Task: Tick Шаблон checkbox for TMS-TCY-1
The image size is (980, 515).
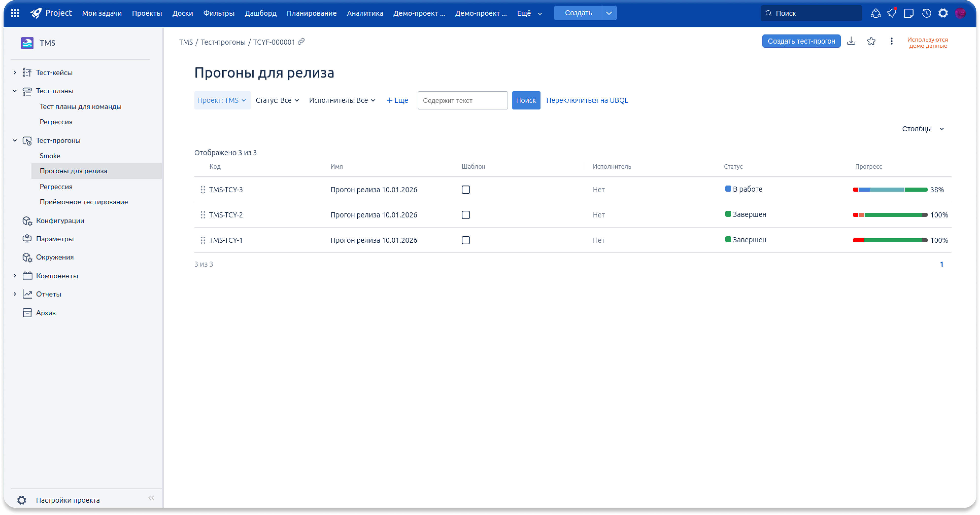Action: pyautogui.click(x=466, y=240)
